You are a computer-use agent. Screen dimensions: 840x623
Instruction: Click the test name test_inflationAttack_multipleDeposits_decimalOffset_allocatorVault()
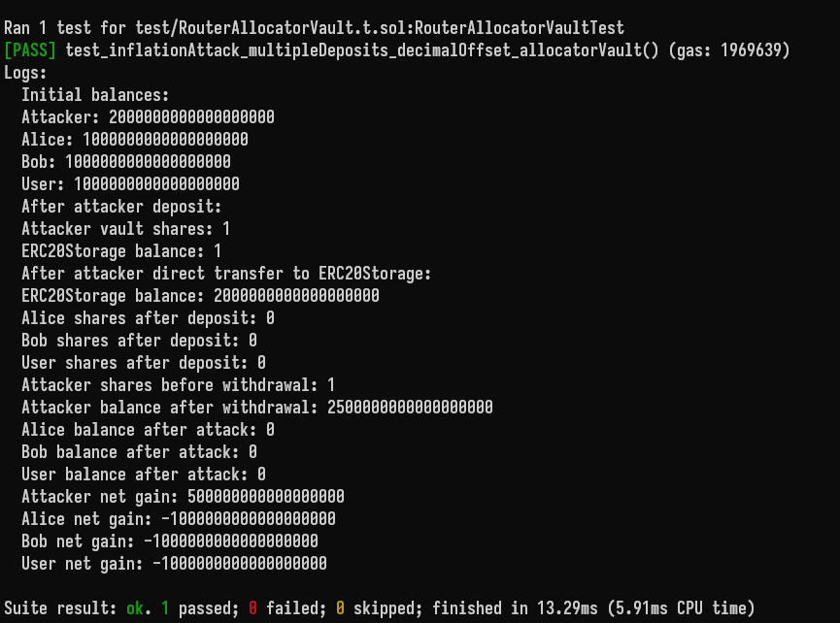362,50
